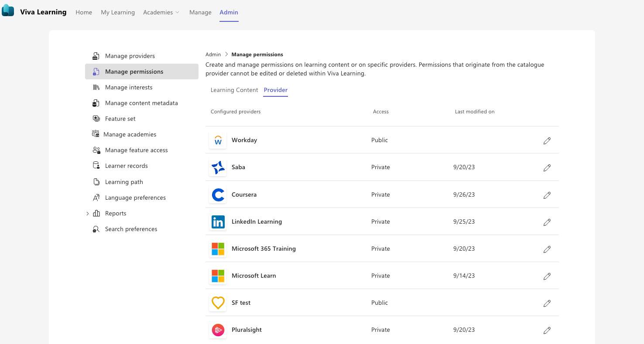Open the Admin breadcrumb link
The width and height of the screenshot is (644, 344).
click(213, 54)
